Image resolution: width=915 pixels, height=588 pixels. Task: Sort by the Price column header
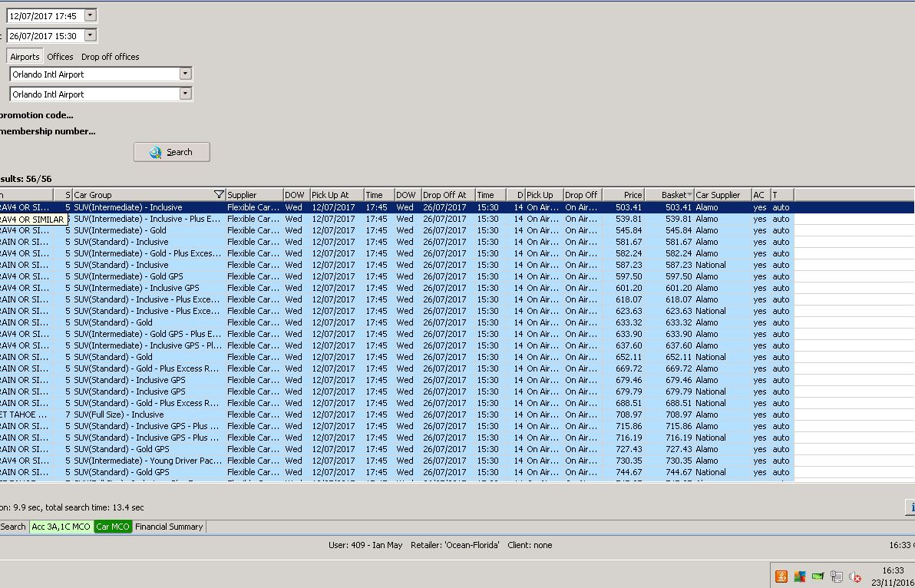coord(623,195)
